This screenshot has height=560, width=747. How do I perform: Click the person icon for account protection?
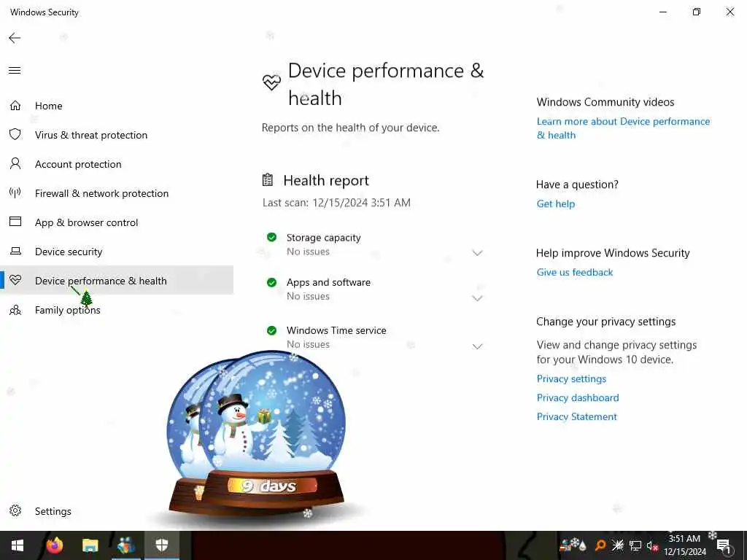(15, 164)
